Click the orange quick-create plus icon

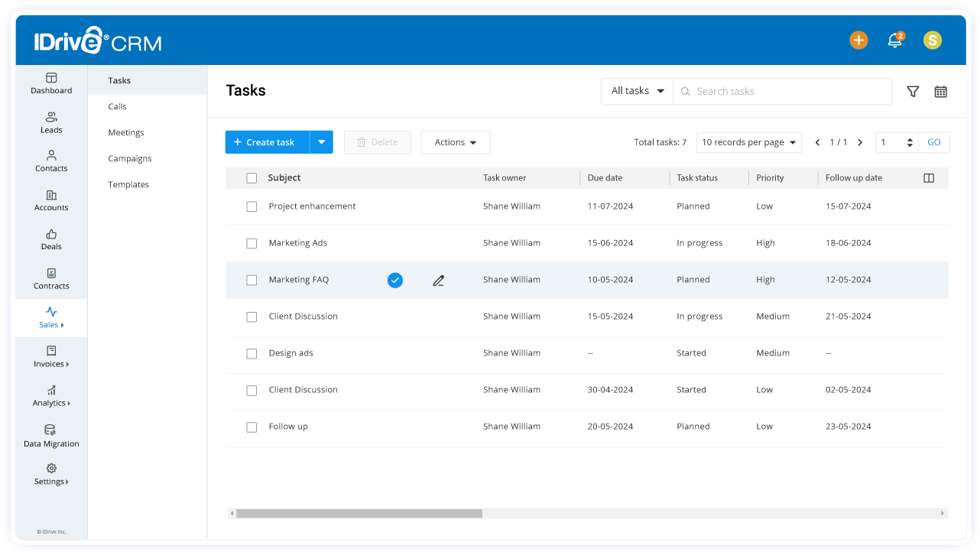pyautogui.click(x=858, y=40)
